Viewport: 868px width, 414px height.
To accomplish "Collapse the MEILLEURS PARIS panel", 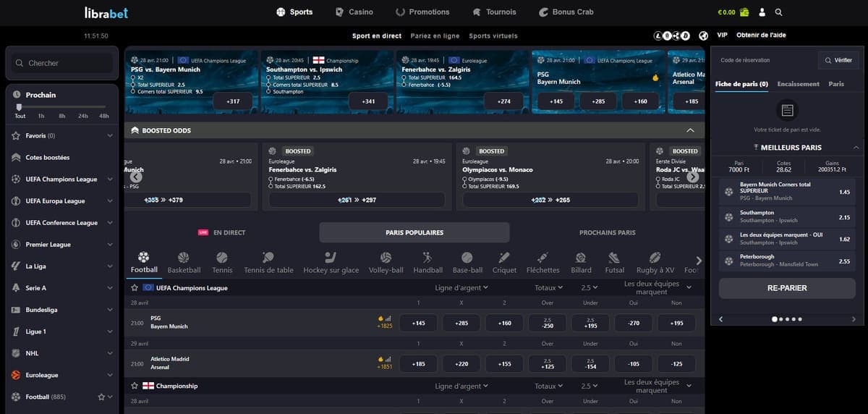I will [856, 147].
